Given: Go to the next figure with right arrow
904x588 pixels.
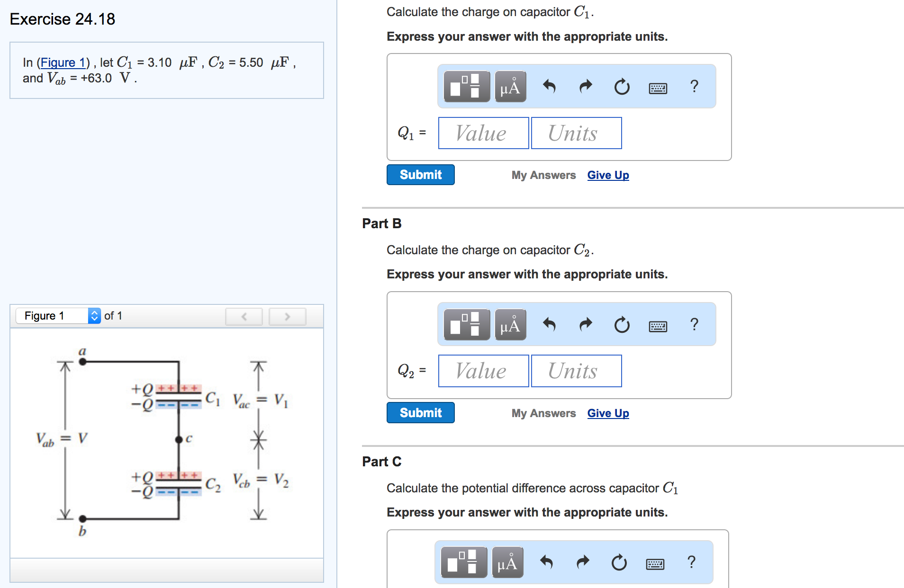Looking at the screenshot, I should 287,316.
